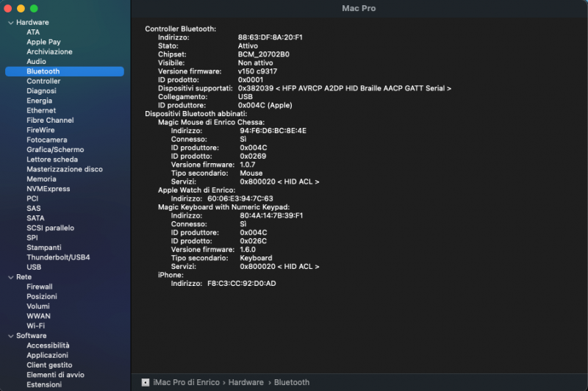Select Masterizzazione disco entry

[x=65, y=169]
